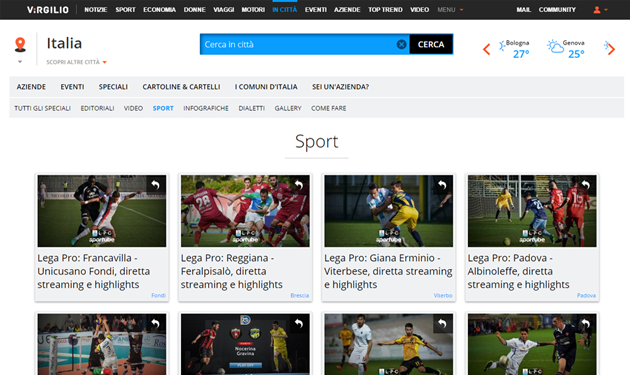The height and width of the screenshot is (375, 630).
Task: Go to Mail
Action: pos(524,10)
